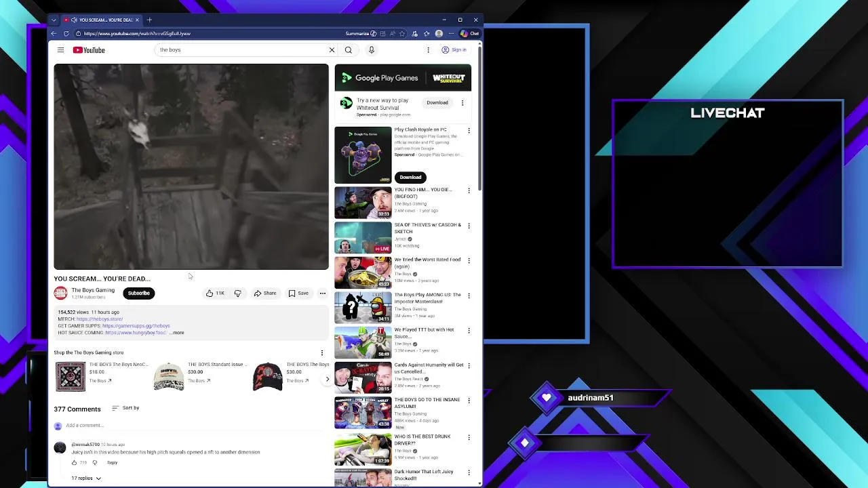868x488 pixels.
Task: Click the magnifier search button
Action: point(349,50)
